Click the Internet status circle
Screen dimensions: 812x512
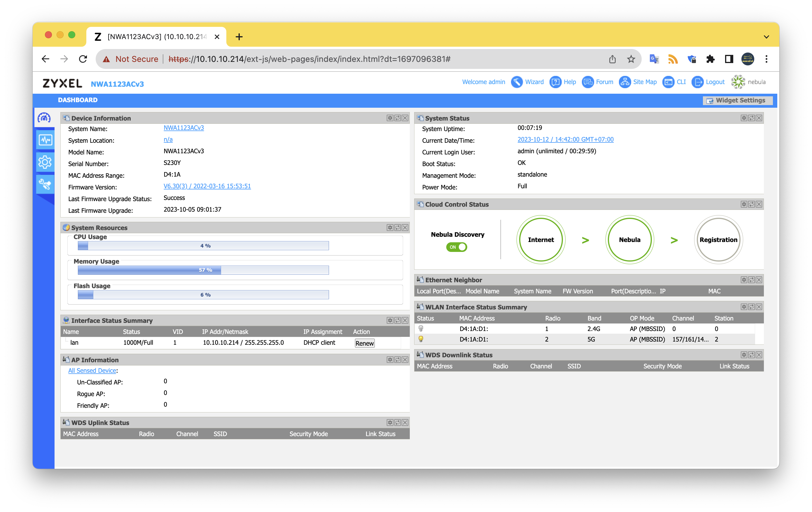click(x=540, y=240)
